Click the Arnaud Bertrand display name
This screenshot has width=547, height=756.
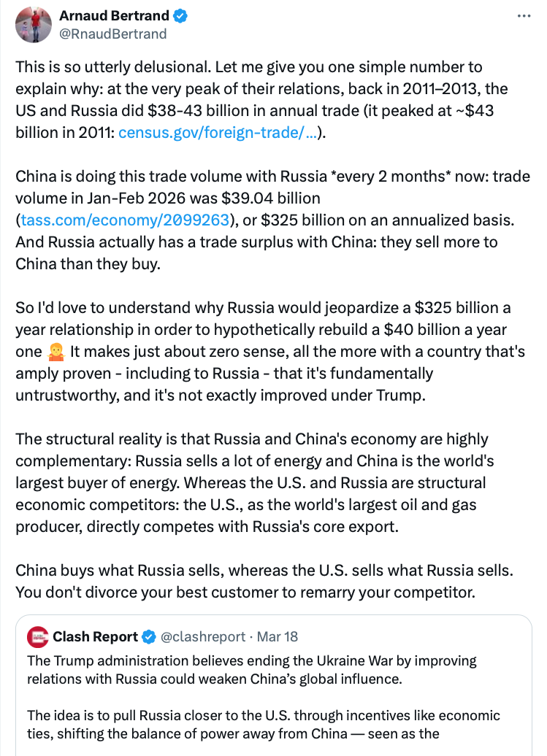(113, 16)
